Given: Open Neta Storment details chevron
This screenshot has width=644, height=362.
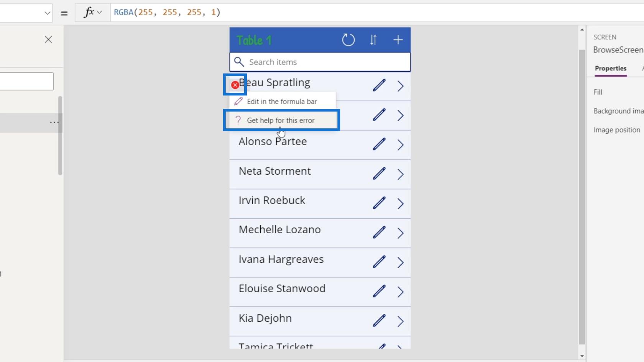Looking at the screenshot, I should coord(401,174).
